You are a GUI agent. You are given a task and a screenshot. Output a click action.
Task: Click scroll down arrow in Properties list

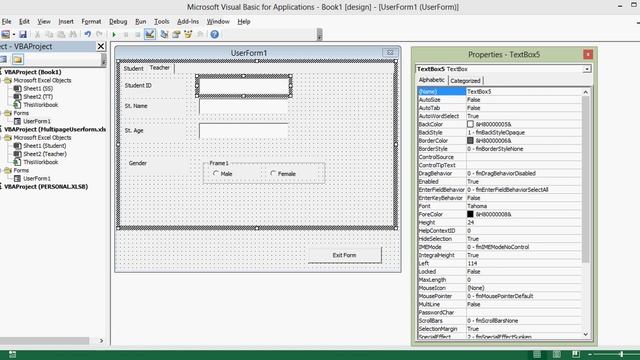(586, 335)
